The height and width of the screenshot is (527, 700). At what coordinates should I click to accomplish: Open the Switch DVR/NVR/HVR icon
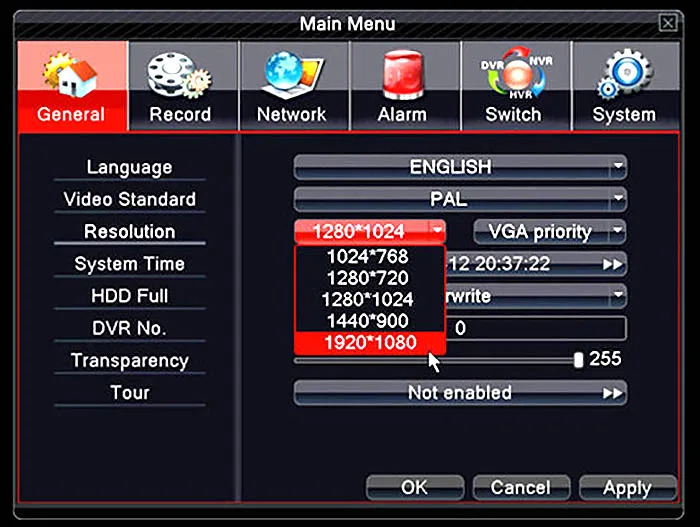click(x=513, y=75)
